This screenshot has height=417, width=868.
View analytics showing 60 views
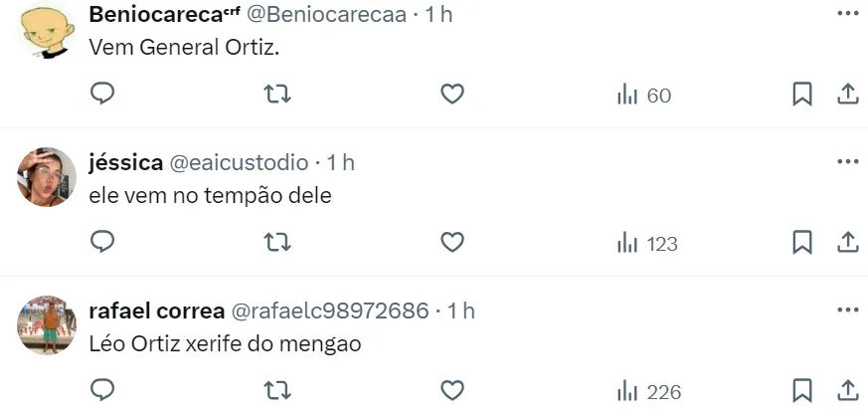[x=643, y=96]
